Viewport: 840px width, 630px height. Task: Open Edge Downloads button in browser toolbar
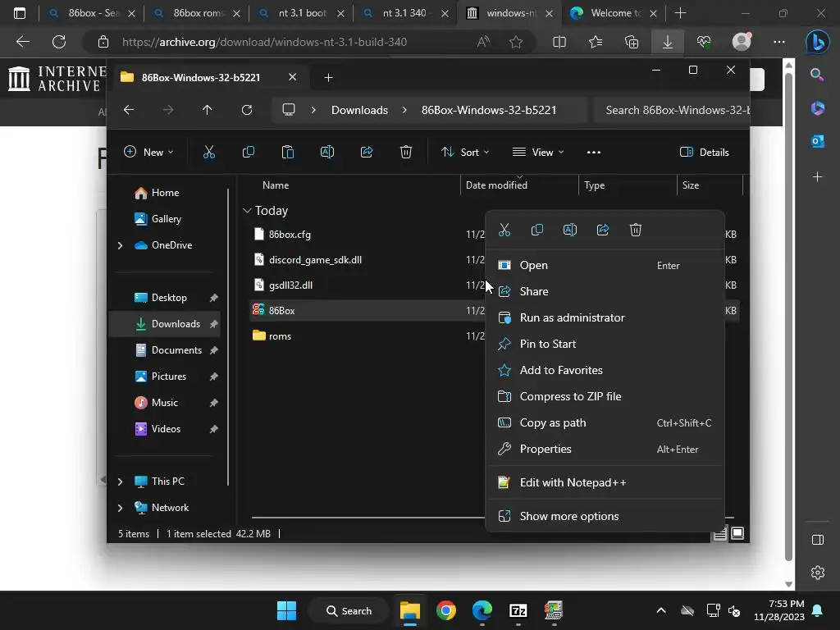668,42
